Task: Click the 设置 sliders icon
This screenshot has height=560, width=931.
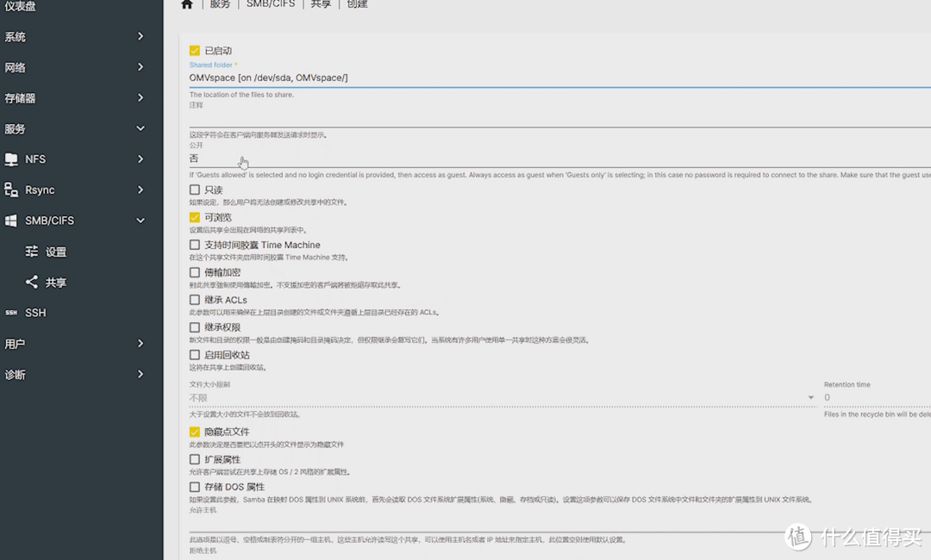Action: [32, 252]
